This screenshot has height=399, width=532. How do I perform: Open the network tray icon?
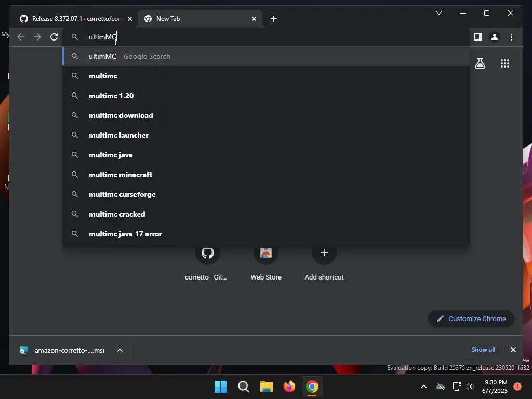[x=457, y=387]
